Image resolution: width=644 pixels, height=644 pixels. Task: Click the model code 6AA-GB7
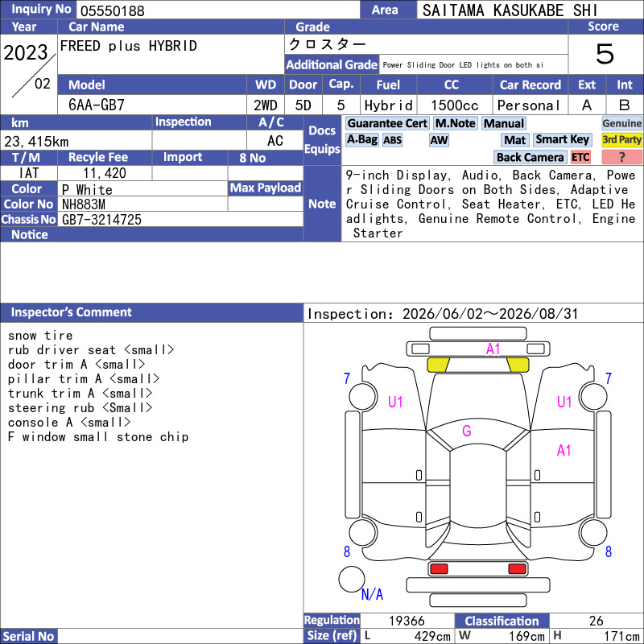click(x=97, y=105)
